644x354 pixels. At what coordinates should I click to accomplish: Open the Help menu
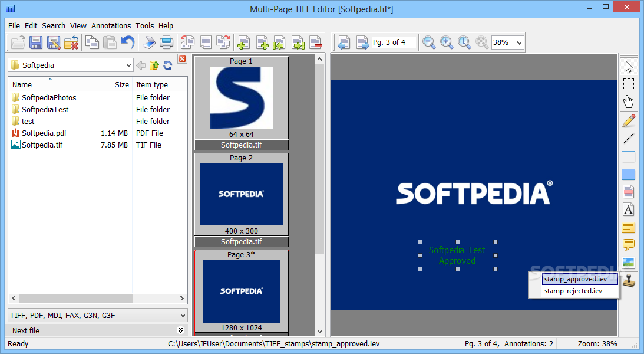pos(166,25)
